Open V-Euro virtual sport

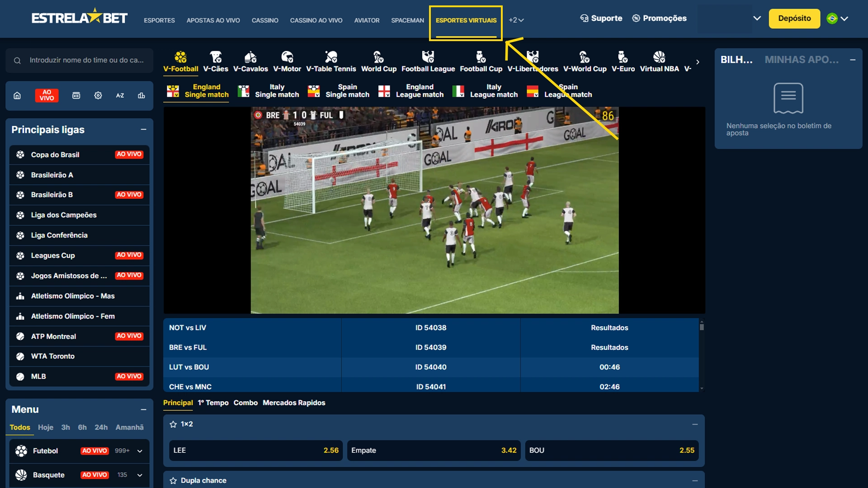click(623, 62)
